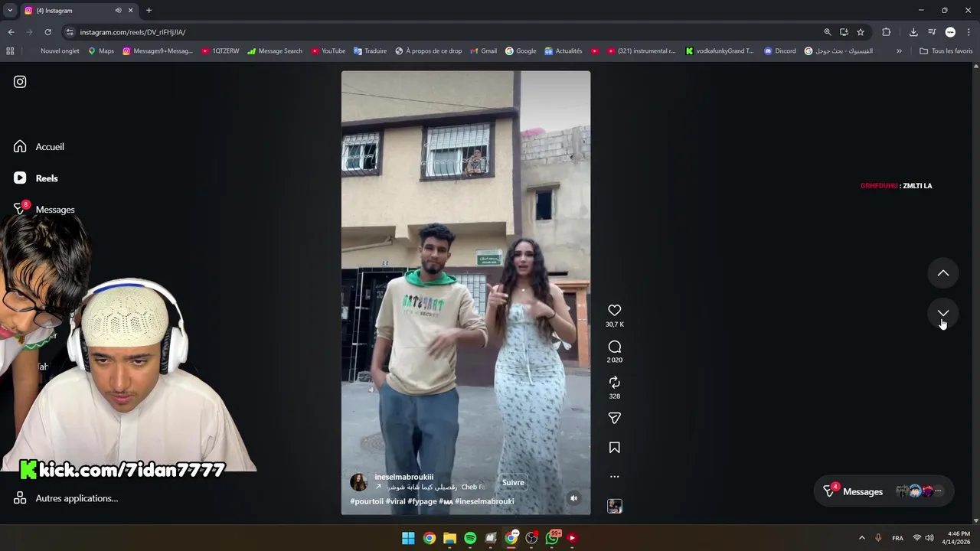The image size is (980, 551).
Task: Click Suivre to follow ineselmabroukiii
Action: [513, 482]
